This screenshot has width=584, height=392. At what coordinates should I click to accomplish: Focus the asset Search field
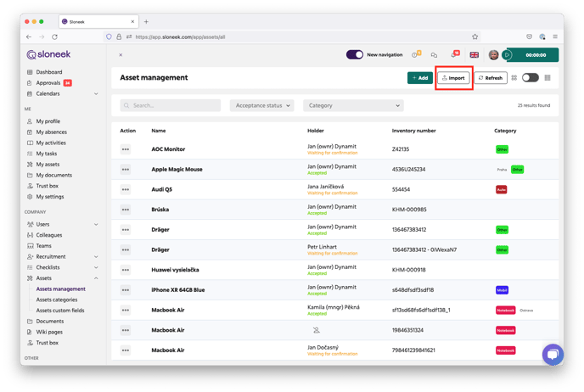[x=171, y=106]
